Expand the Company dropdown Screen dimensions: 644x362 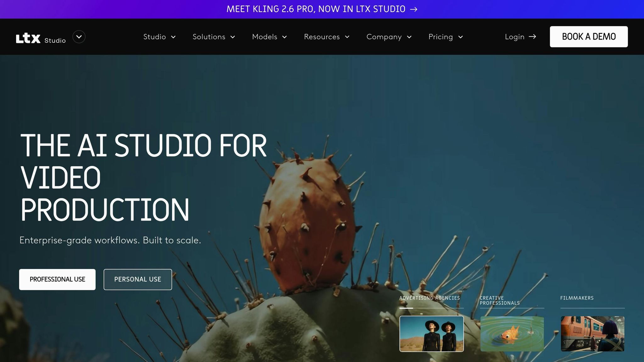coord(389,37)
